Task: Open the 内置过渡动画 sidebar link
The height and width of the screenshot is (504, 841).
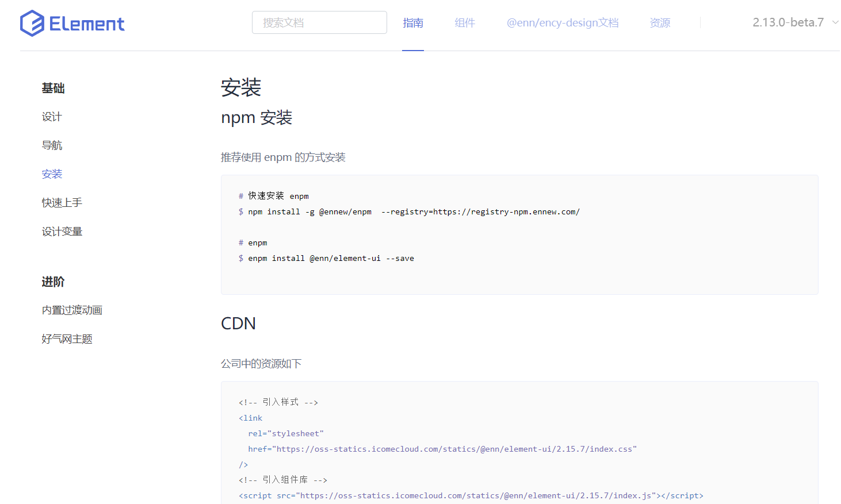Action: tap(72, 310)
